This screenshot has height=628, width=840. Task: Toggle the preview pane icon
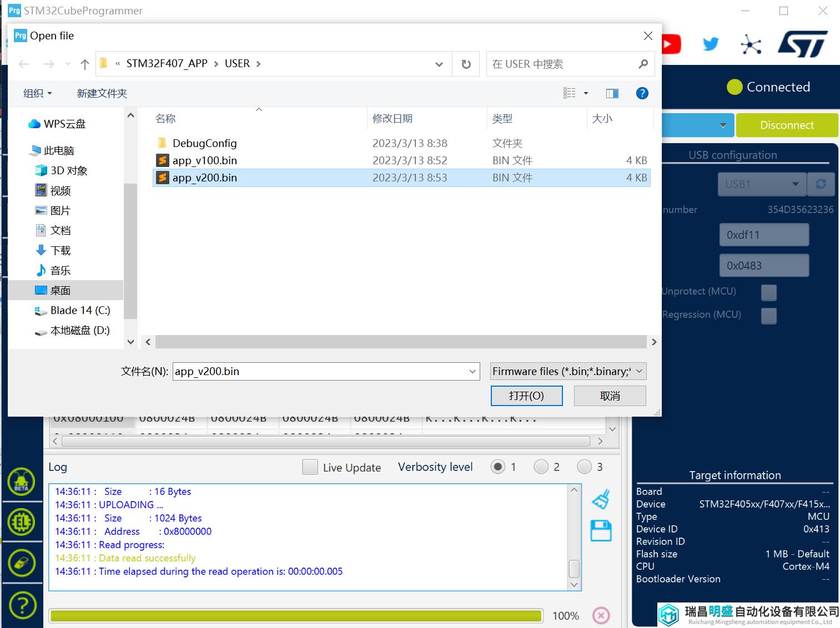click(x=612, y=93)
